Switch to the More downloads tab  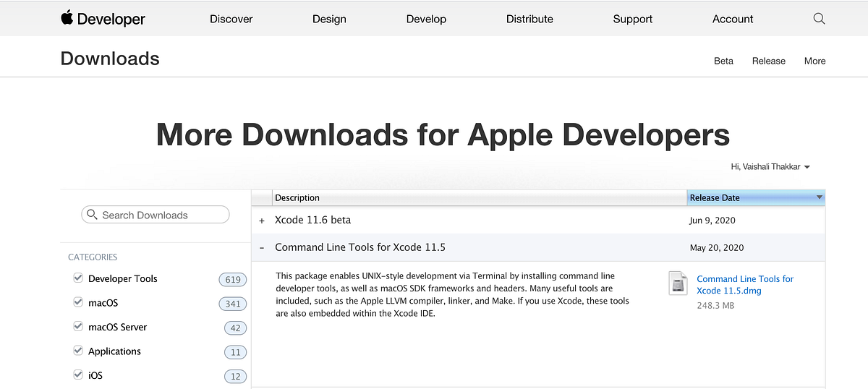coord(814,61)
